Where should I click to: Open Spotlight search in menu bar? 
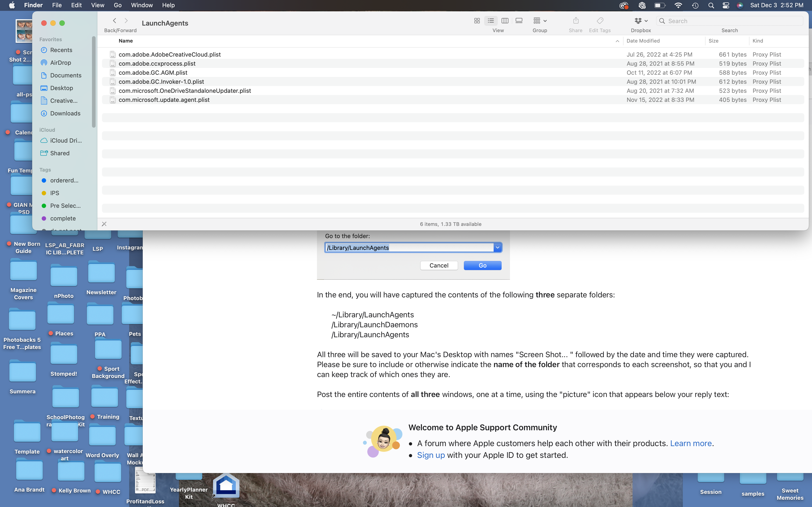711,5
